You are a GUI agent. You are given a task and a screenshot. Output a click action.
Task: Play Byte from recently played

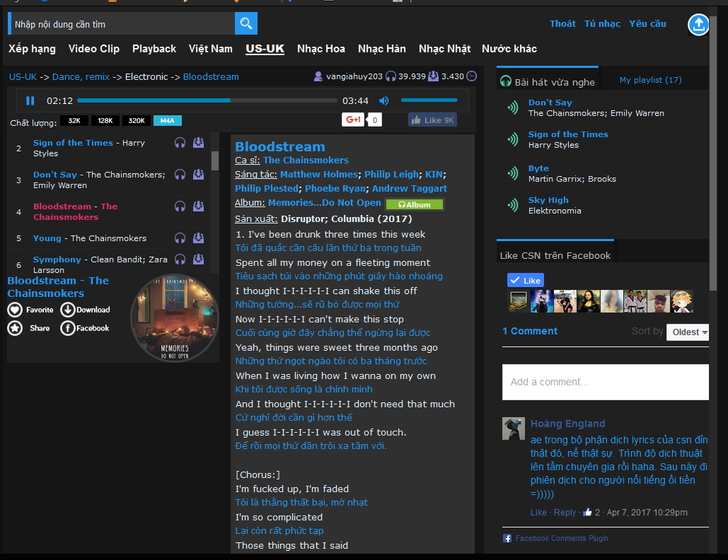pyautogui.click(x=538, y=168)
